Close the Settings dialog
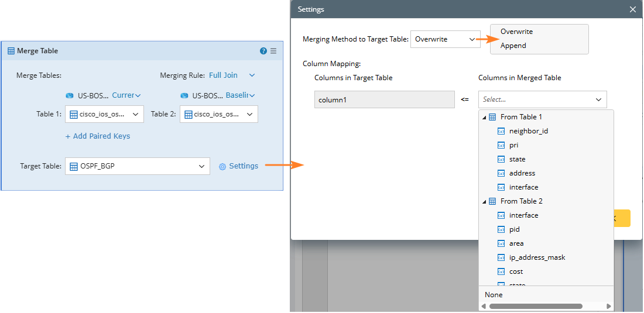This screenshot has width=644, height=313. click(632, 9)
